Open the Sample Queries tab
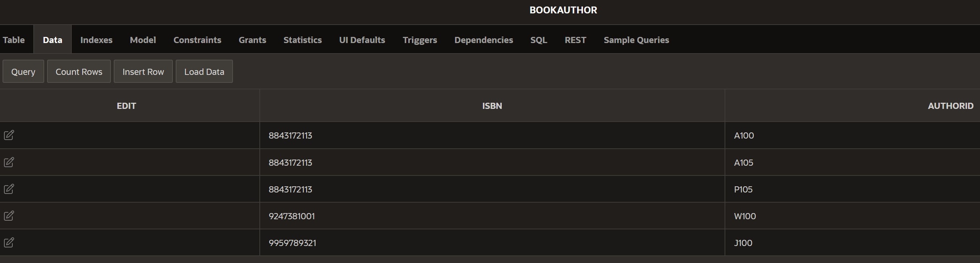980x263 pixels. click(x=636, y=39)
